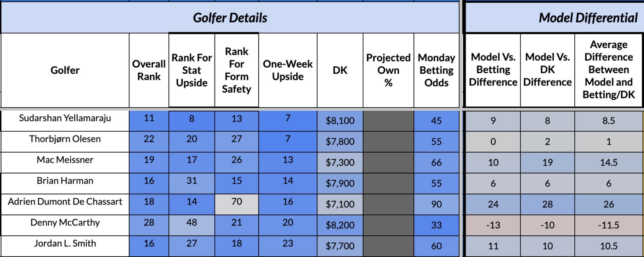Select the Projected Own % header cell
The image size is (644, 257).
388,70
